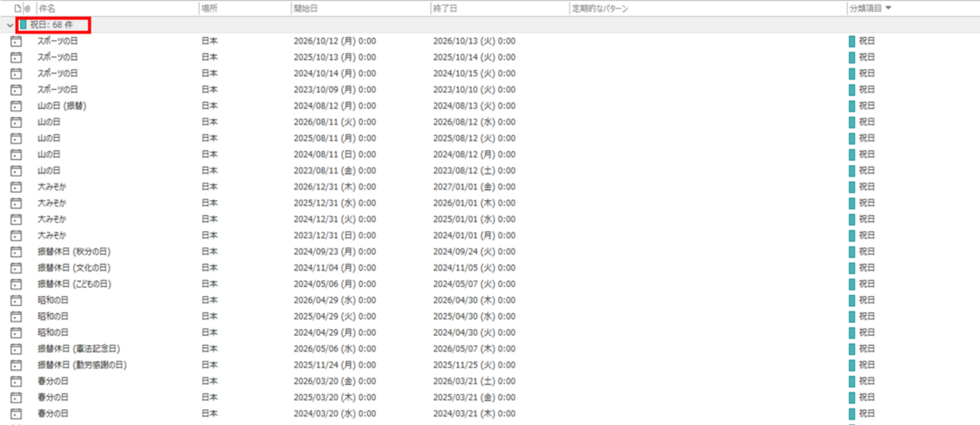This screenshot has height=425, width=980.
Task: Click the 終了日 column header
Action: (444, 8)
